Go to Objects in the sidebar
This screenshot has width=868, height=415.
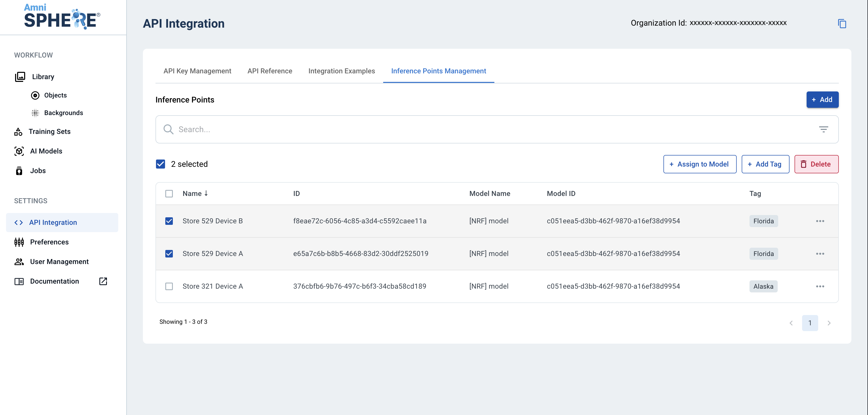pyautogui.click(x=55, y=95)
